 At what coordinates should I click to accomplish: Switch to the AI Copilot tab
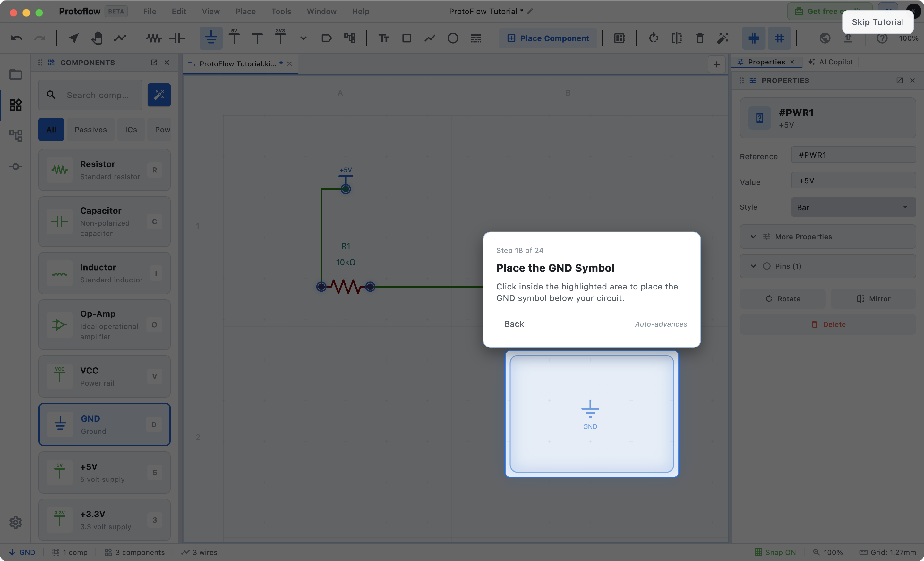coord(831,62)
